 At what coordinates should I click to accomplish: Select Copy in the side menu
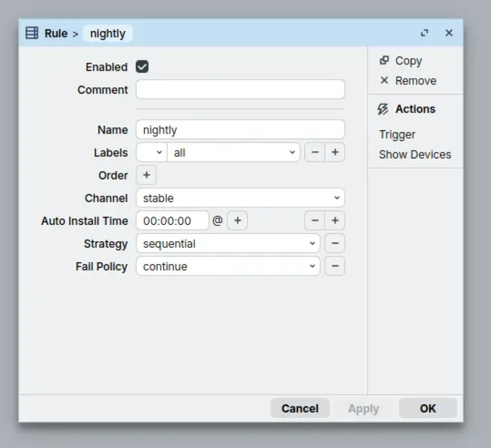coord(408,60)
